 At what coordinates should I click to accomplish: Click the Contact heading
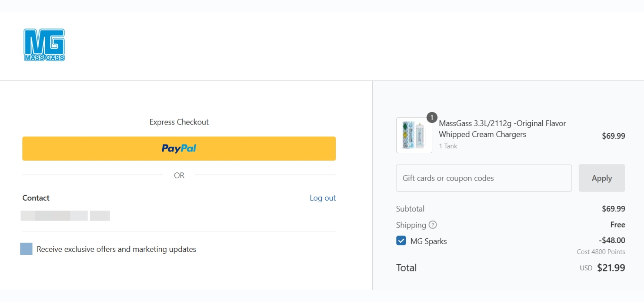(x=36, y=198)
